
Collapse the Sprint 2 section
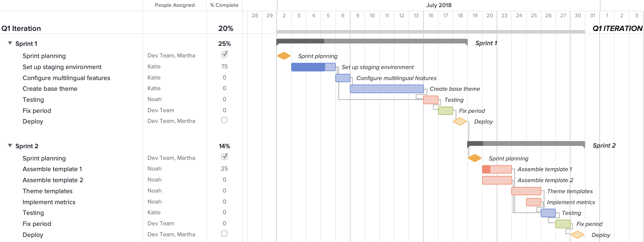point(10,145)
